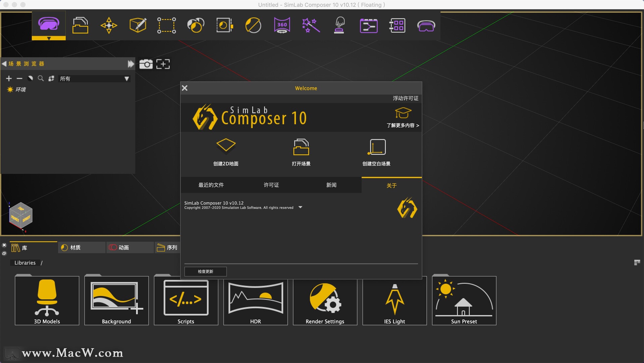Select the magic wand effects tool
The image size is (644, 363).
click(x=311, y=25)
